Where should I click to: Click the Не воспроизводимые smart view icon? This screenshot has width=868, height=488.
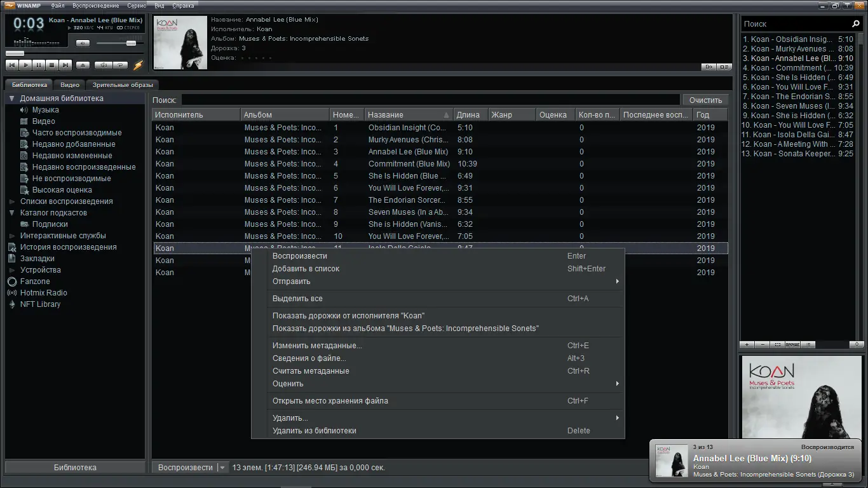point(24,179)
